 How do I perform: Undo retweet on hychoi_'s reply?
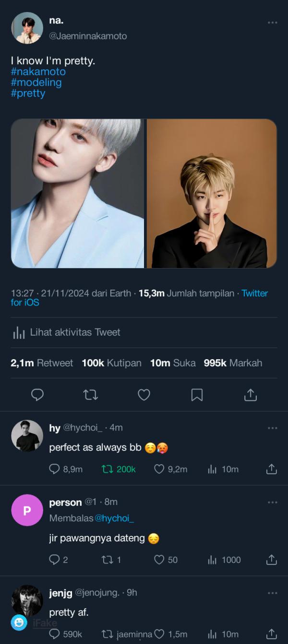tap(108, 469)
